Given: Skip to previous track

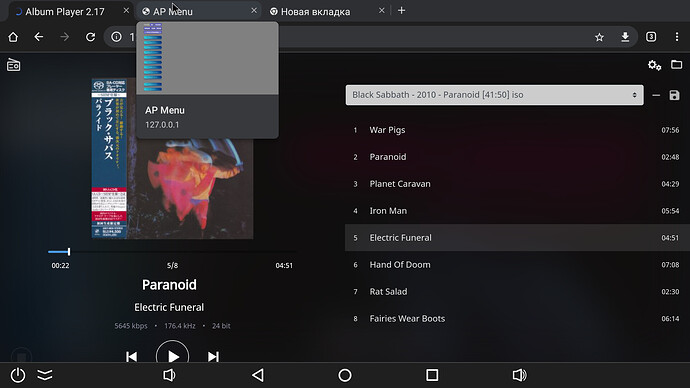Looking at the screenshot, I should click(131, 356).
